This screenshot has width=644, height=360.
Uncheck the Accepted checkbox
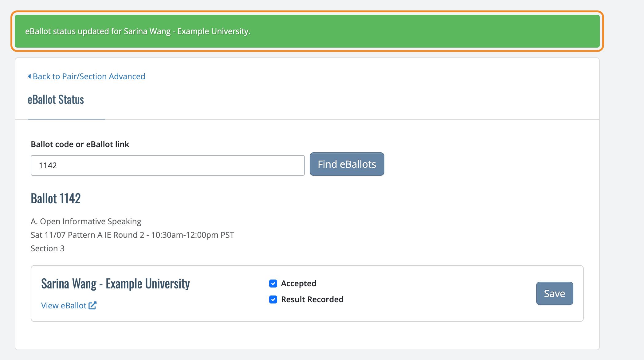pyautogui.click(x=273, y=284)
